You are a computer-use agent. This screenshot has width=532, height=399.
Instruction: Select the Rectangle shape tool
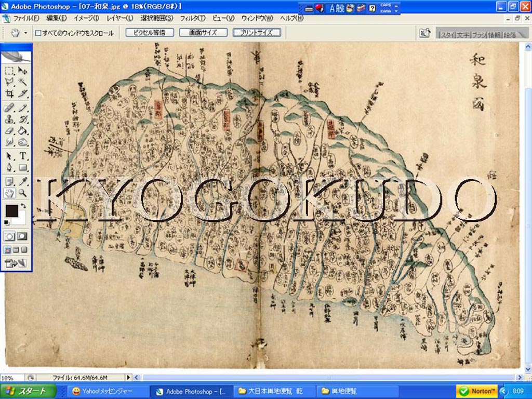click(x=23, y=167)
